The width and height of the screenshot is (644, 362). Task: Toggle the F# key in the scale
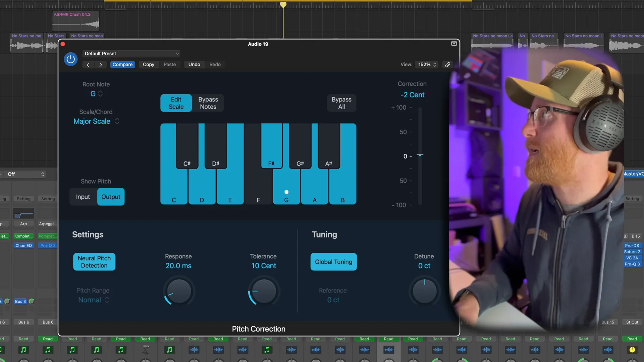(x=271, y=146)
